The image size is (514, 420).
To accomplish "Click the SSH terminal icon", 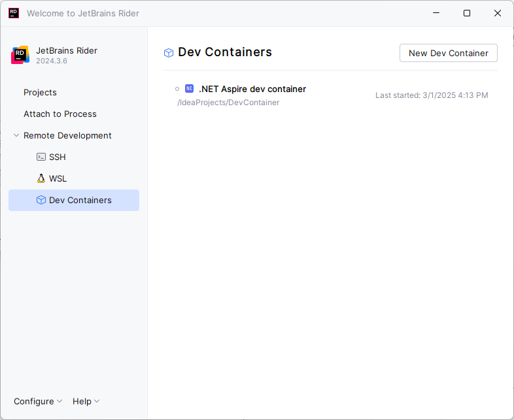I will [x=41, y=157].
